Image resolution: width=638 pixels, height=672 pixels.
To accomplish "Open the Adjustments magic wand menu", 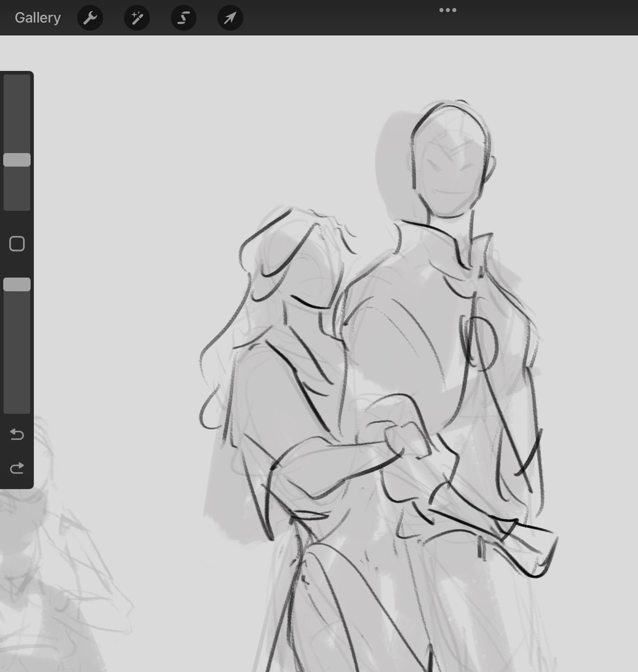I will [137, 18].
